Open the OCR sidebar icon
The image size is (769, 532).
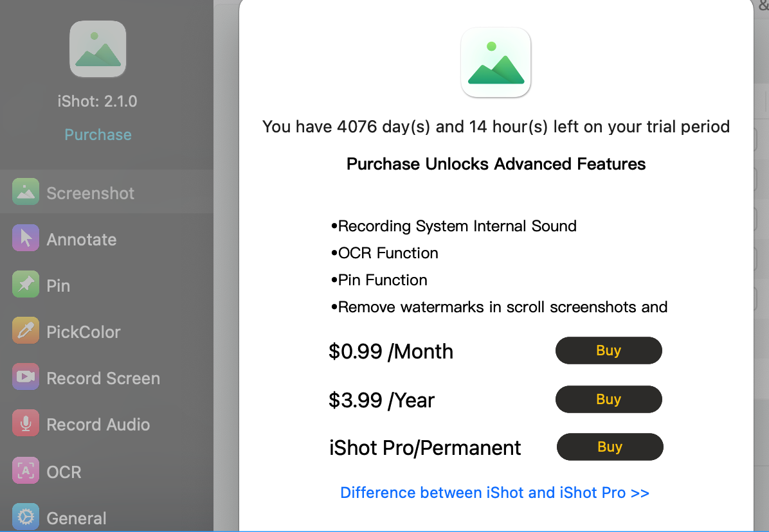coord(26,471)
